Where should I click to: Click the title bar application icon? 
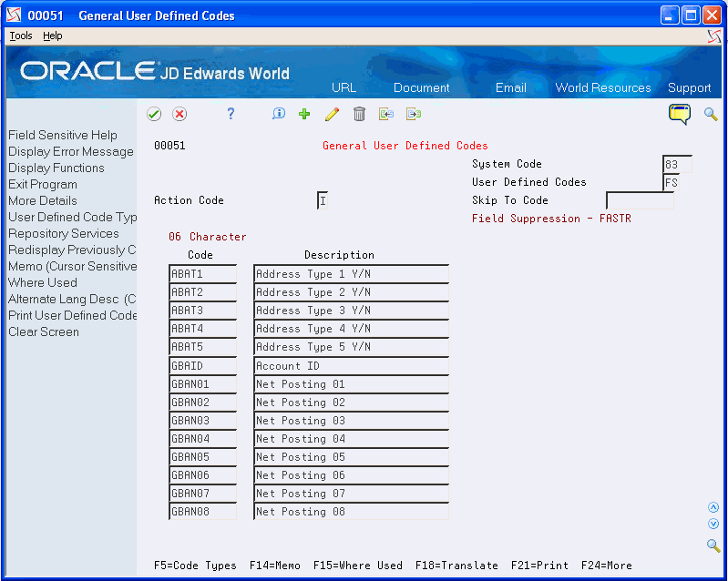tap(14, 15)
